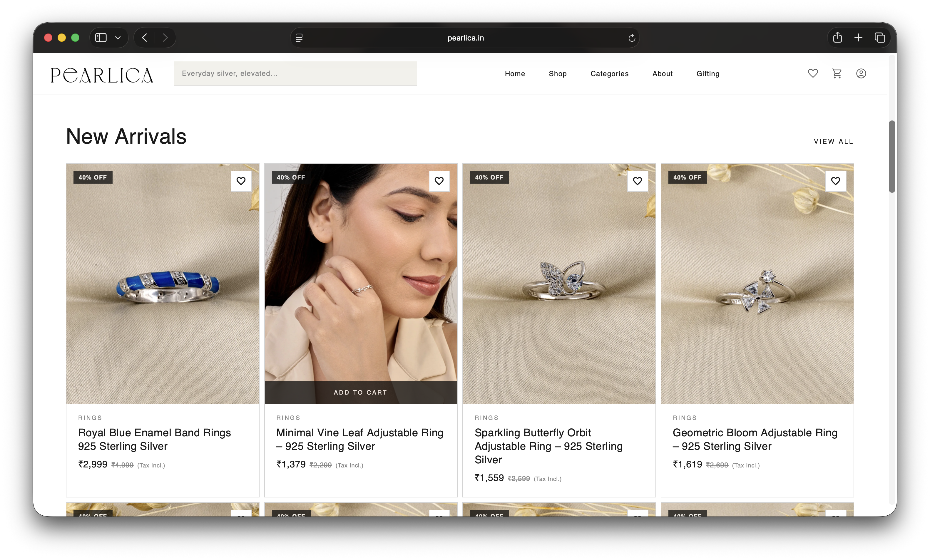Wishlist the Geometric Bloom Adjustable Ring

[835, 181]
